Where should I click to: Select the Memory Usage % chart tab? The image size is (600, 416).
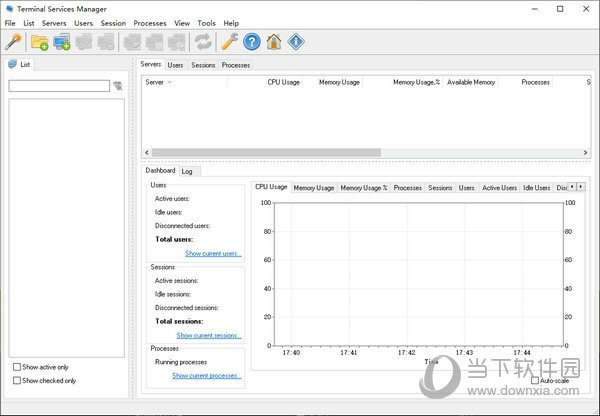tap(364, 188)
